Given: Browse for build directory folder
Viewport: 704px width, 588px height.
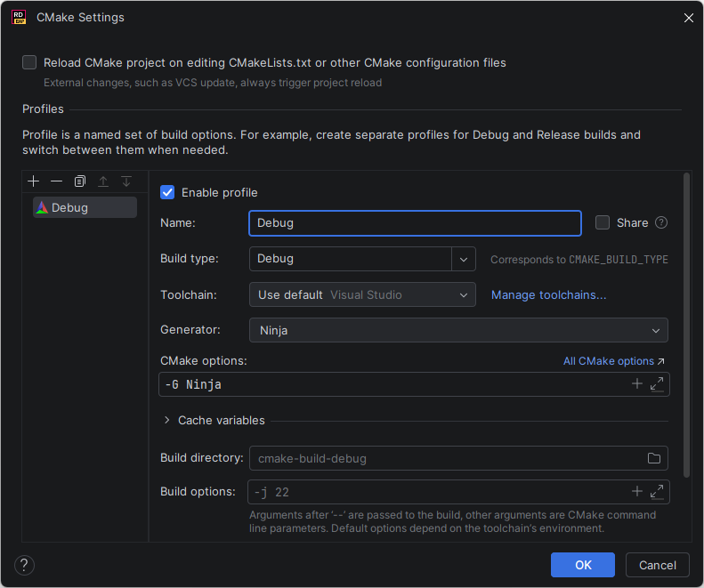Looking at the screenshot, I should click(653, 458).
